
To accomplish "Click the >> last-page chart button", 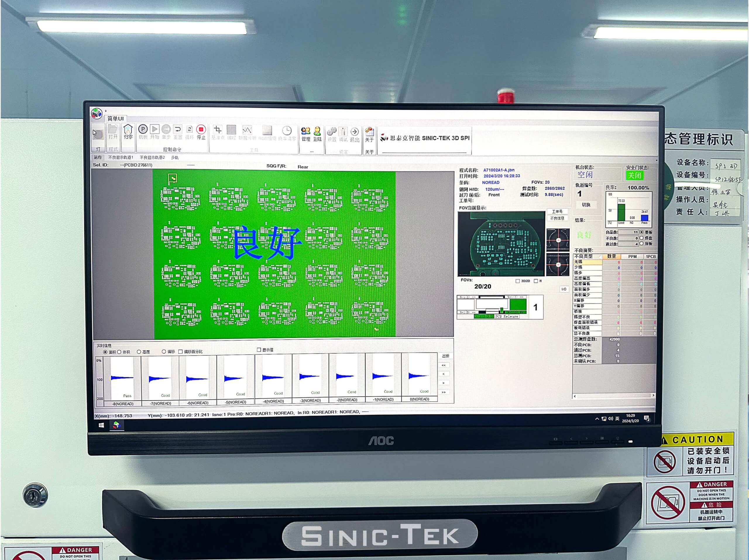I will coord(444,392).
